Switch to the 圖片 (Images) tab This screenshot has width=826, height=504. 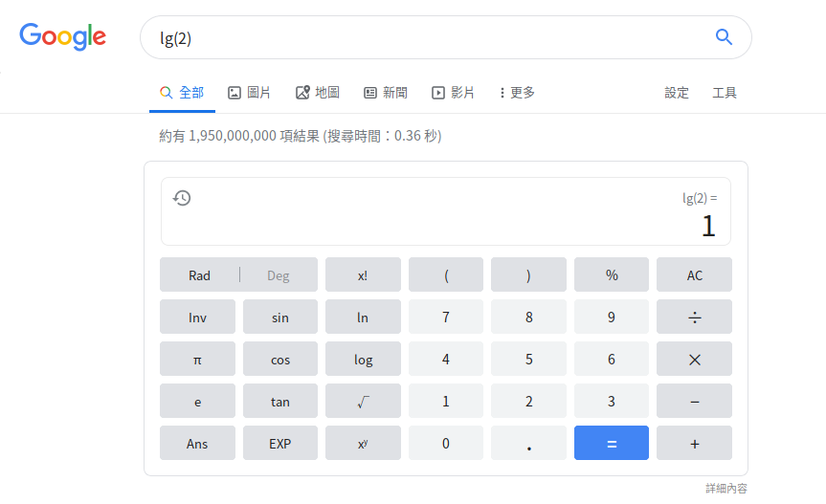pyautogui.click(x=249, y=93)
